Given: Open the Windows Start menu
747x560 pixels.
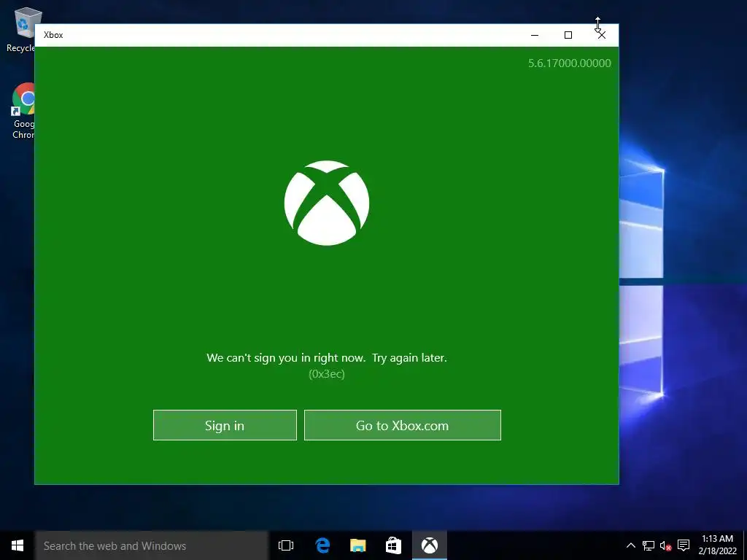Looking at the screenshot, I should (x=18, y=545).
